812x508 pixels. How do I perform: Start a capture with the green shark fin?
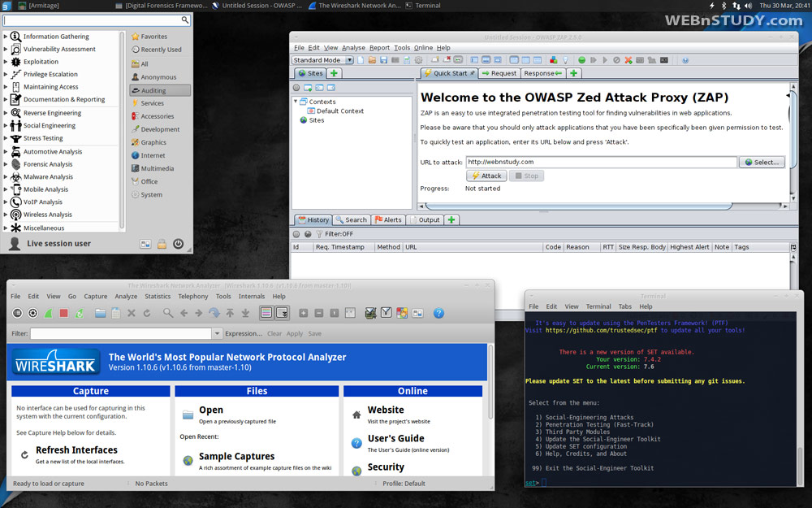point(48,313)
